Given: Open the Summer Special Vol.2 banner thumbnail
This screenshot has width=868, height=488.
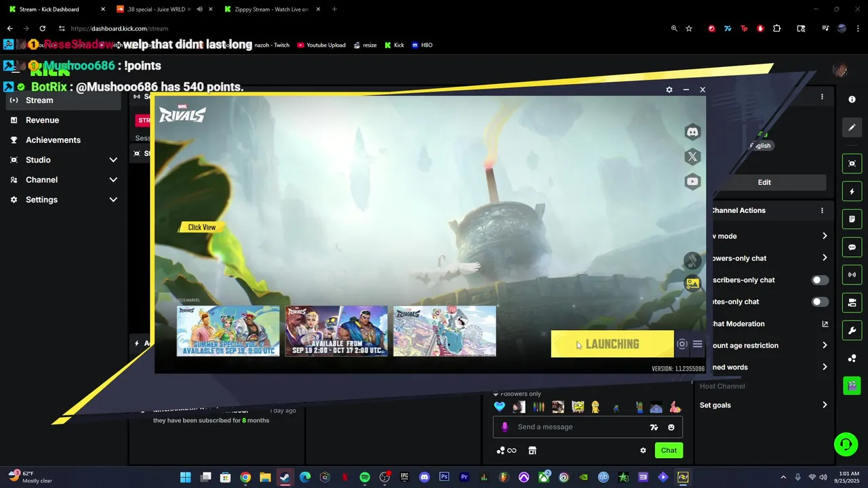Looking at the screenshot, I should [x=228, y=331].
